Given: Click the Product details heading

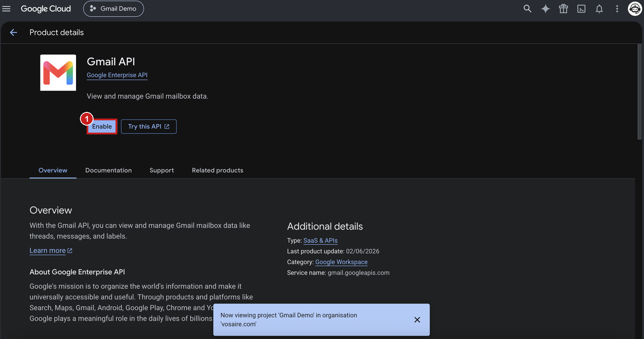Looking at the screenshot, I should point(57,32).
